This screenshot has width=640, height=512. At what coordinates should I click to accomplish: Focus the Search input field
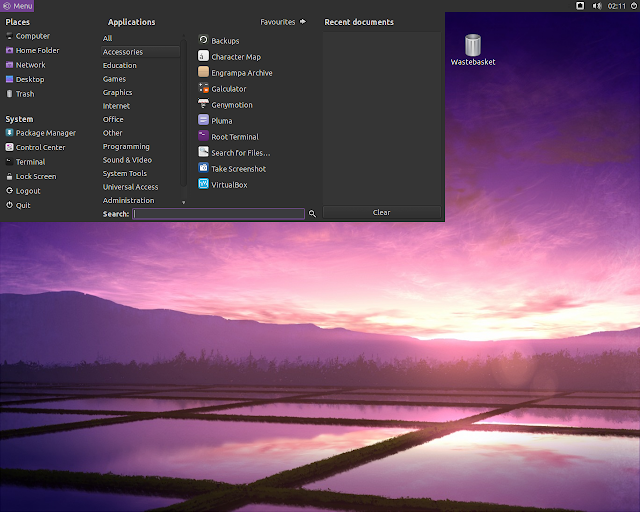[x=219, y=214]
